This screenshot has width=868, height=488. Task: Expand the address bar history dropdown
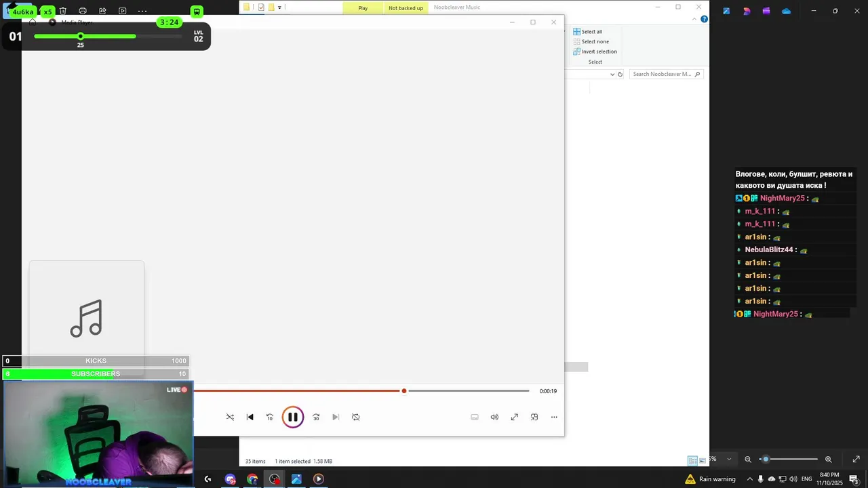[x=612, y=74]
